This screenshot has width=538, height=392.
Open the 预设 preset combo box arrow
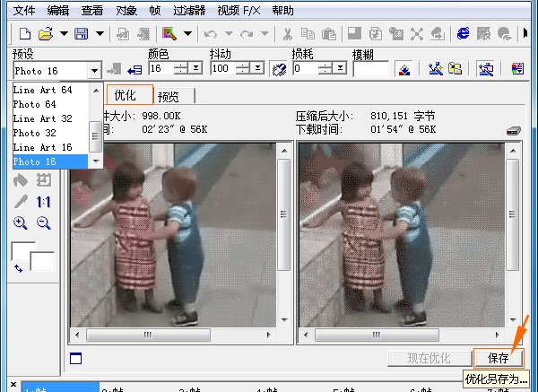click(94, 69)
